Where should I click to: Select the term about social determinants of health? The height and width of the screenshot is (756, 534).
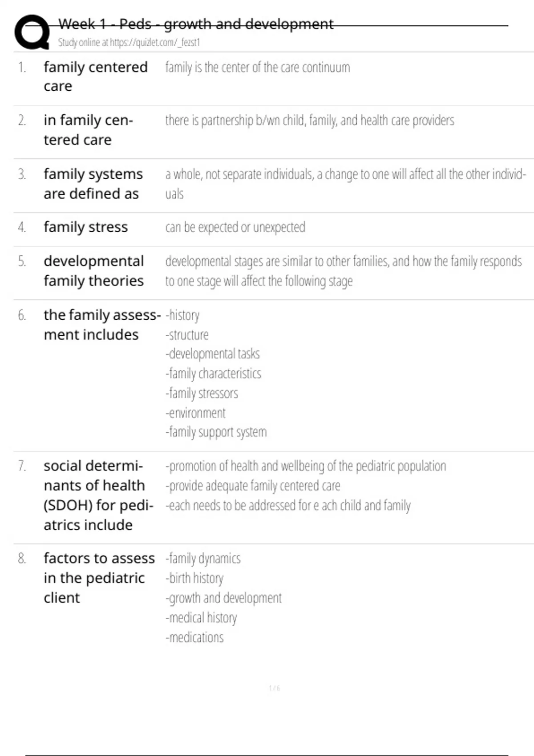pos(98,495)
